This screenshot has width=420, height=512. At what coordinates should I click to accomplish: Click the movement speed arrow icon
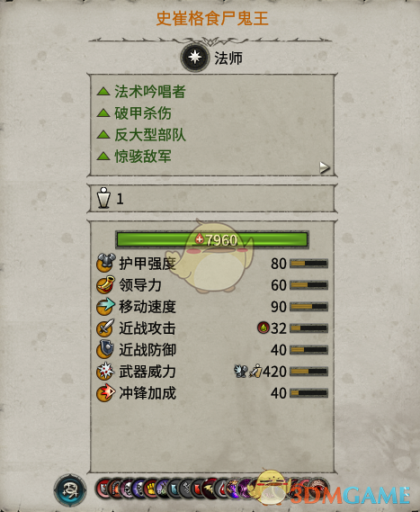point(105,306)
